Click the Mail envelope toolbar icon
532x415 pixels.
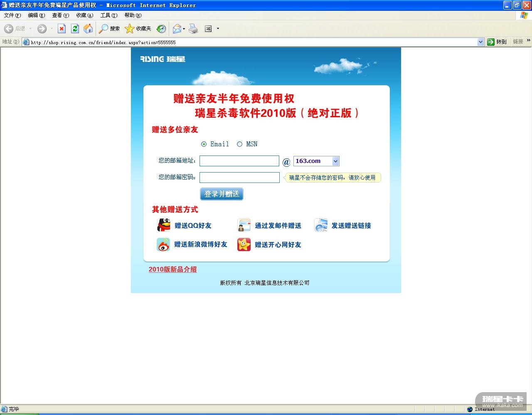[x=177, y=29]
